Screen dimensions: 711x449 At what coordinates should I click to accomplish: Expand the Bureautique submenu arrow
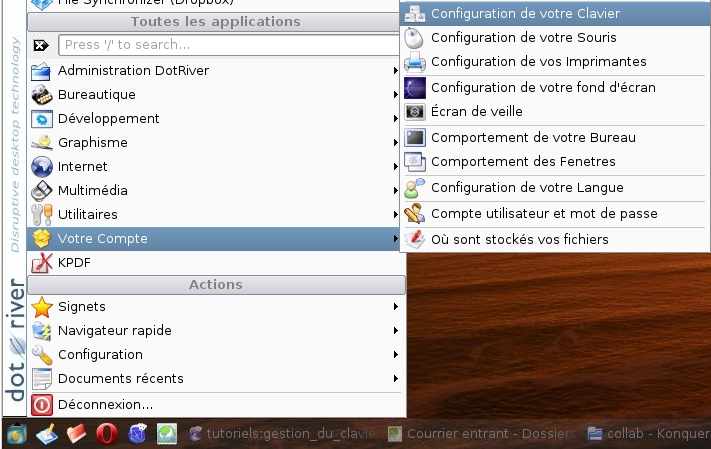tap(396, 95)
